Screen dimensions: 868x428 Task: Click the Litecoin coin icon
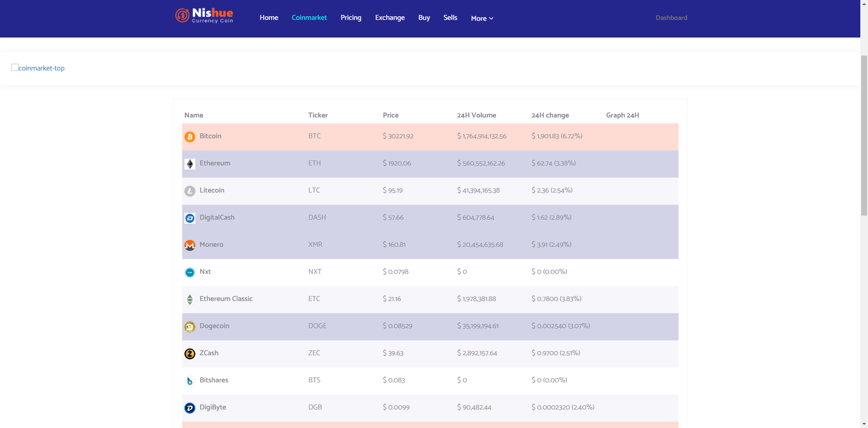point(190,191)
